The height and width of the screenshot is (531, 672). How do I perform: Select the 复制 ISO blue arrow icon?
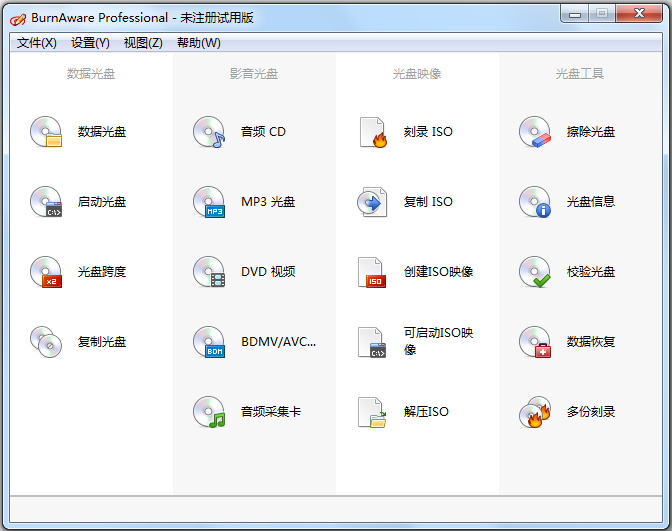(x=372, y=201)
